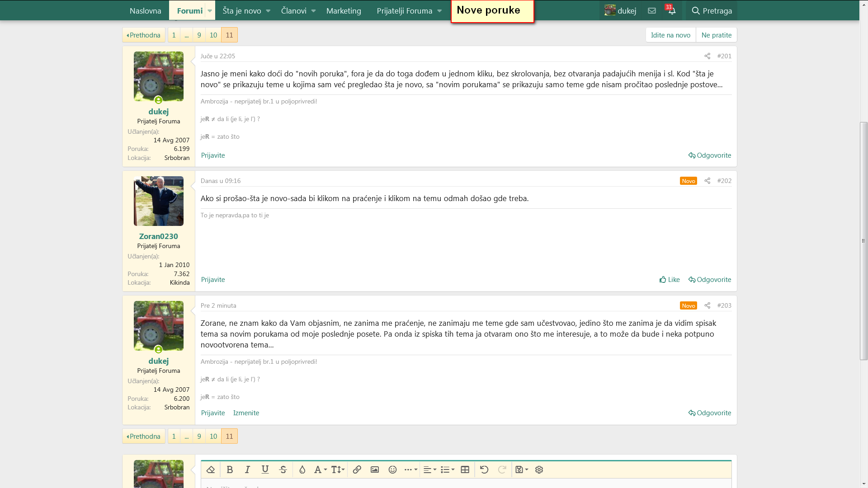
Task: Open the smilies emoji picker
Action: (x=393, y=469)
